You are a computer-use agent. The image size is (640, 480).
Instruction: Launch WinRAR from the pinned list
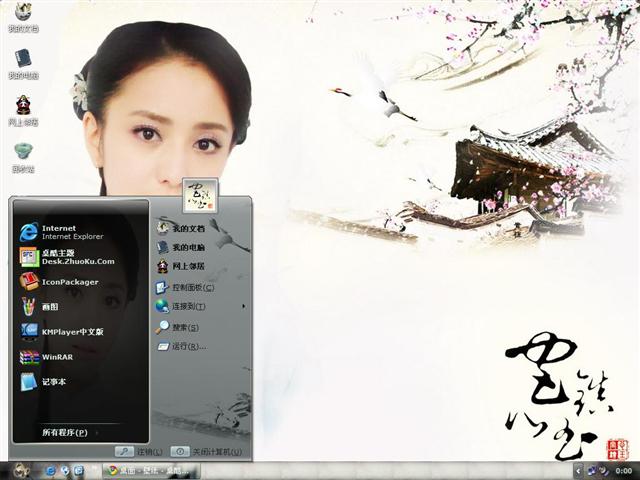[x=46, y=357]
